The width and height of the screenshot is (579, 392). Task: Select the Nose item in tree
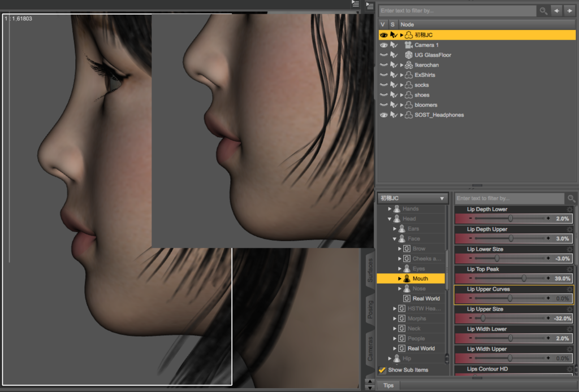[x=419, y=289]
